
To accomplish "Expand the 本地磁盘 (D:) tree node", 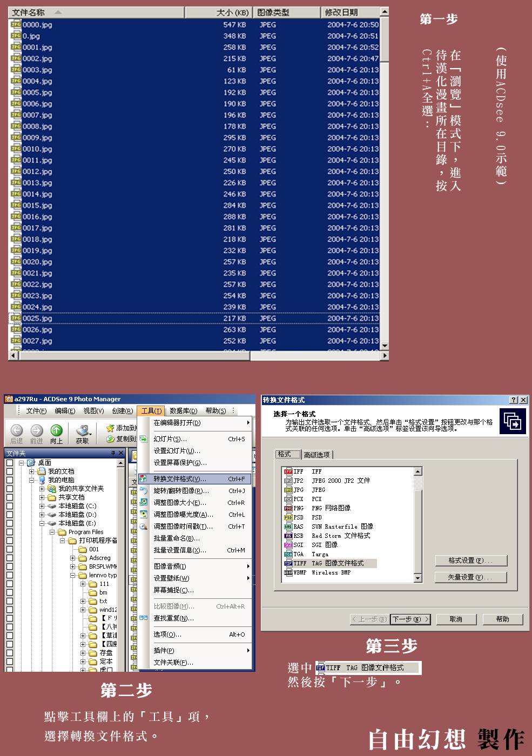I will [x=42, y=515].
